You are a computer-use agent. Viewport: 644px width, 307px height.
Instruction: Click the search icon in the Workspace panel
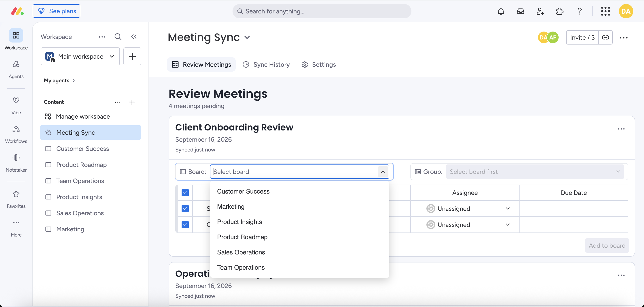pyautogui.click(x=118, y=37)
